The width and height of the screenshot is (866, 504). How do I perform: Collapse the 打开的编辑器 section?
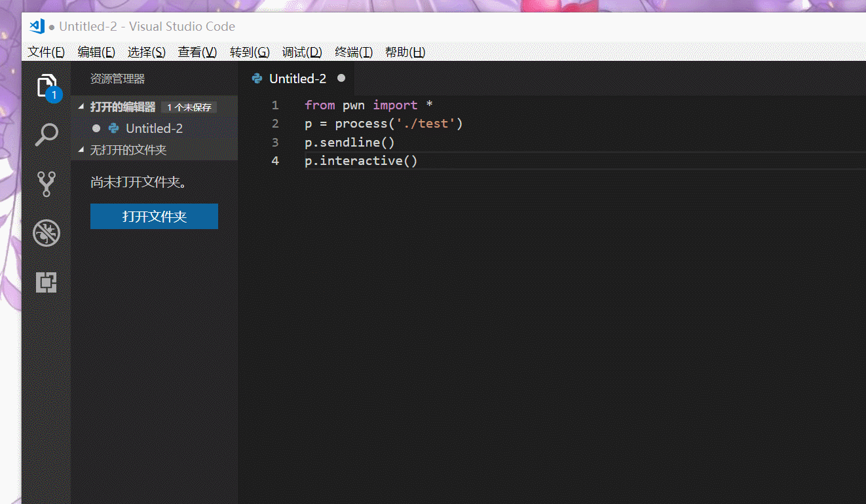click(82, 107)
